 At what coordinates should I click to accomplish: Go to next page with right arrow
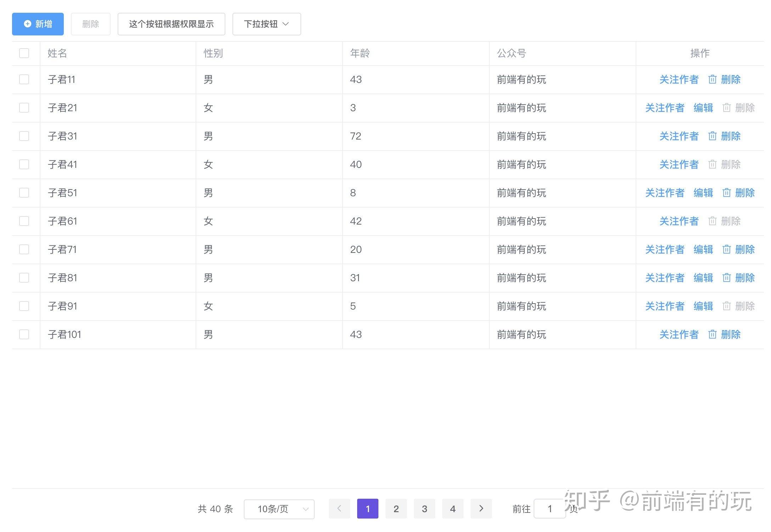481,509
